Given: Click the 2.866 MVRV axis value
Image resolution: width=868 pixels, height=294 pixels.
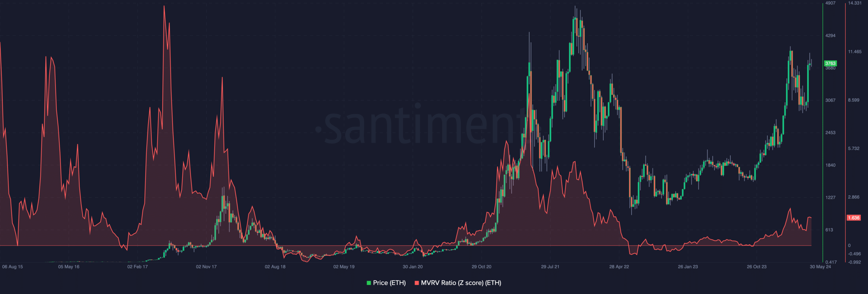Looking at the screenshot, I should (854, 197).
